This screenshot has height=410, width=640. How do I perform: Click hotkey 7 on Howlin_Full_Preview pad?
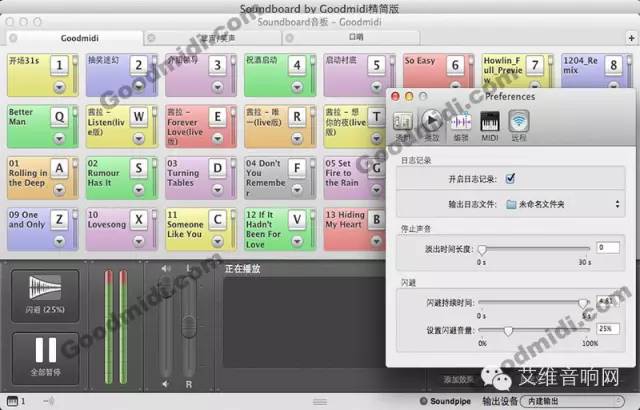click(x=534, y=65)
